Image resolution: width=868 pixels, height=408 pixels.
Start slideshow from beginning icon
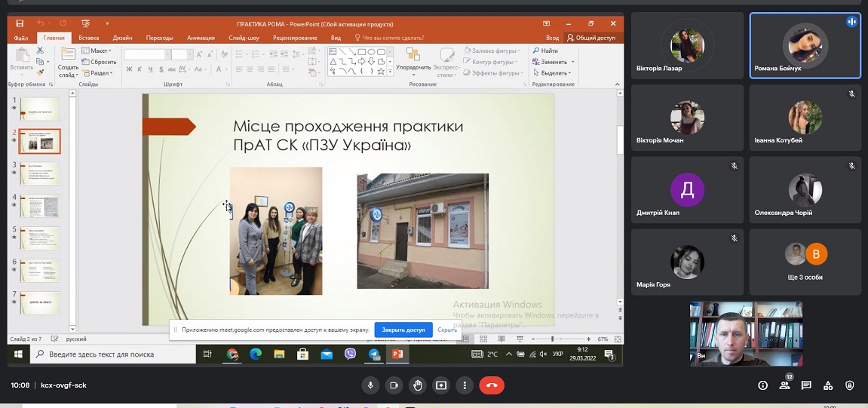(x=85, y=24)
